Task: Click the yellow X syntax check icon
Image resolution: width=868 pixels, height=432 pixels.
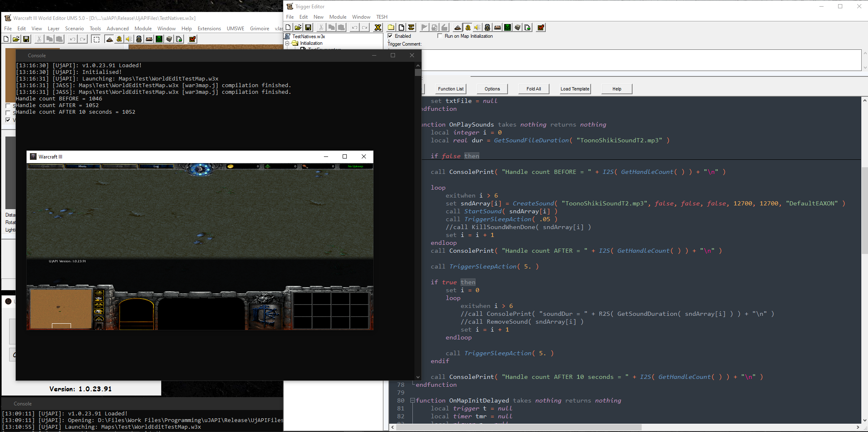Action: pos(378,27)
